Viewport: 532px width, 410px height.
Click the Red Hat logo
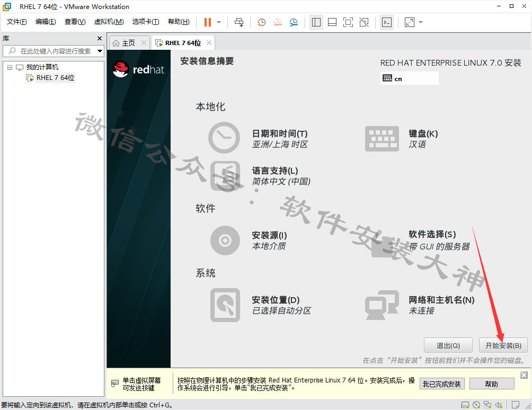pos(138,69)
